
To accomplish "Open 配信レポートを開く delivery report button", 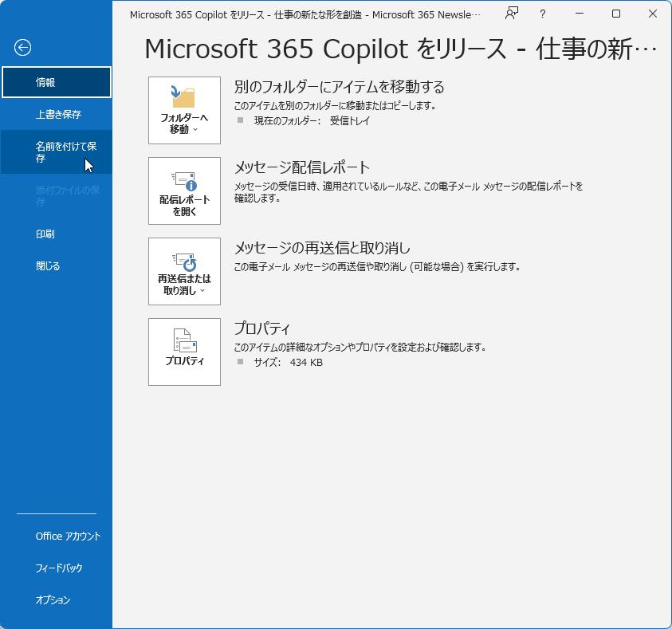I will 184,191.
